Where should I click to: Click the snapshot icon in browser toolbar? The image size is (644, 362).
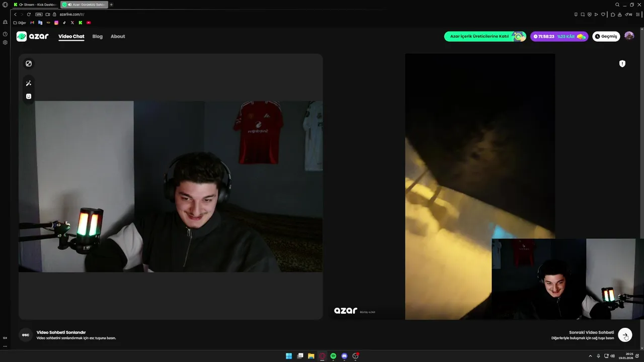583,14
